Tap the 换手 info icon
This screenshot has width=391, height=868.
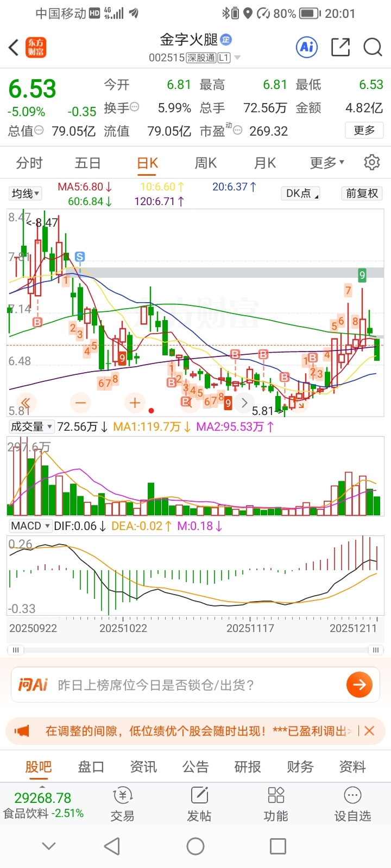134,107
